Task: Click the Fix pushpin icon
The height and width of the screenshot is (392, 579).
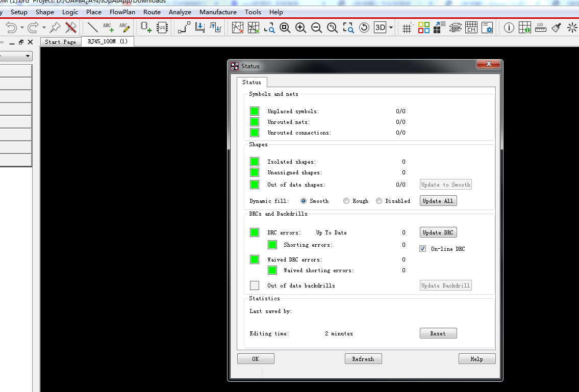Action: 56,28
